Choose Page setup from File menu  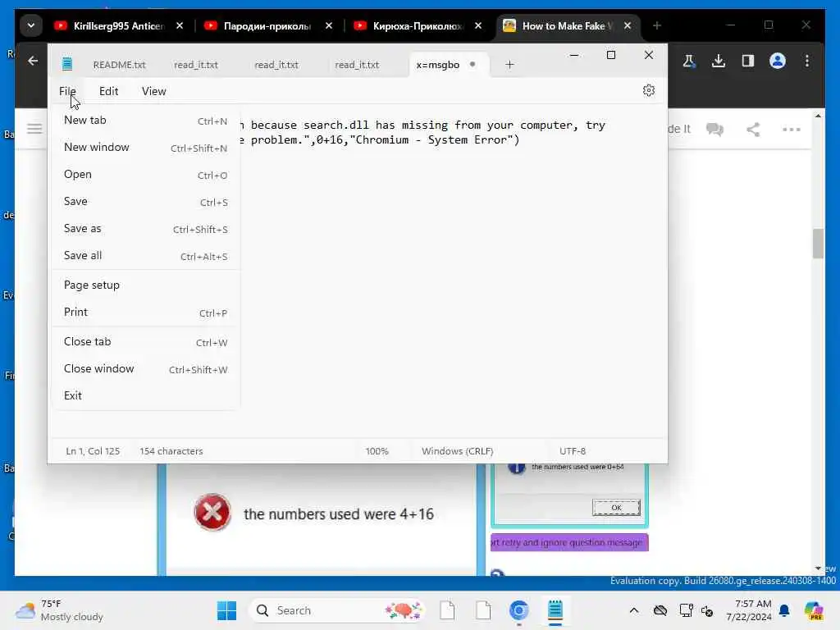click(x=145, y=285)
